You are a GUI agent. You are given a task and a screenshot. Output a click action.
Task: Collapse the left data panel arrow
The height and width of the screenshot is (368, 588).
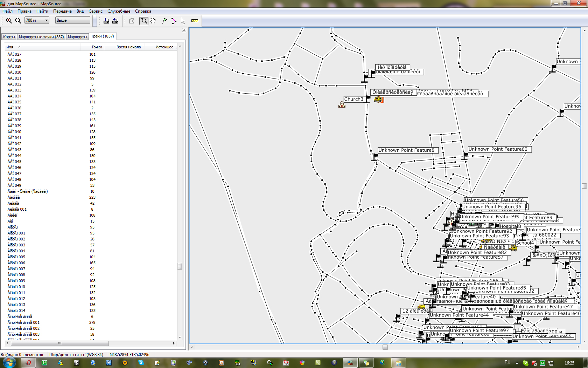coord(184,30)
